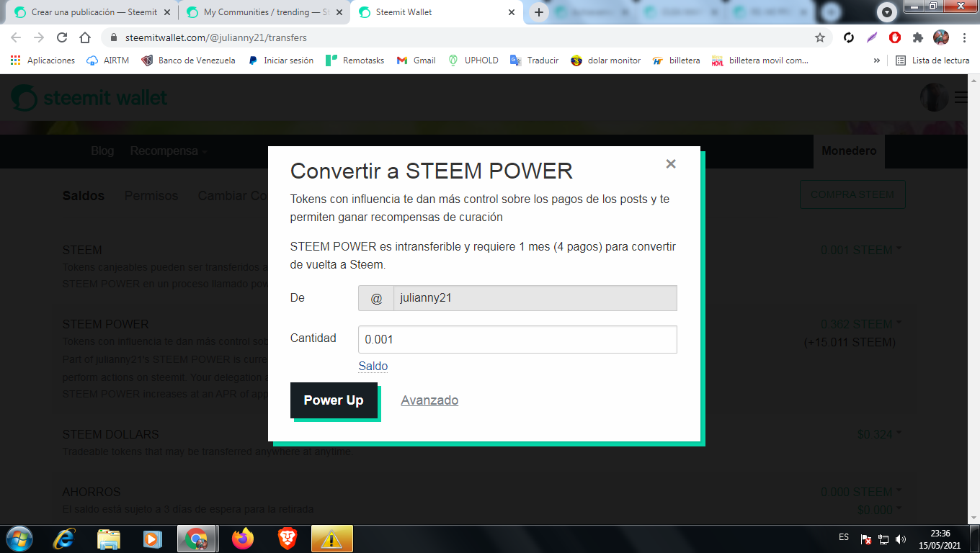
Task: Expand the Recompensa dropdown menu
Action: [x=169, y=151]
